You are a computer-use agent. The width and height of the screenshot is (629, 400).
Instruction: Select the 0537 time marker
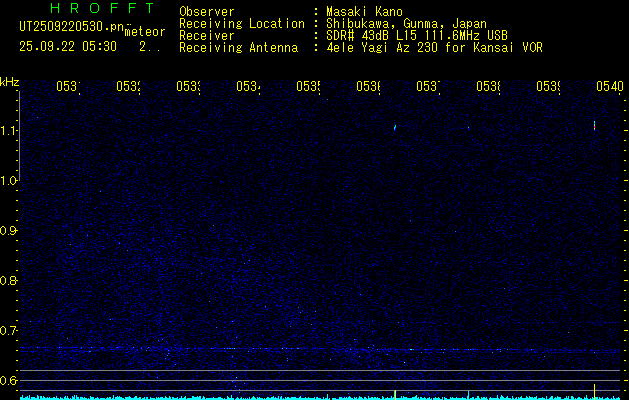(x=428, y=86)
